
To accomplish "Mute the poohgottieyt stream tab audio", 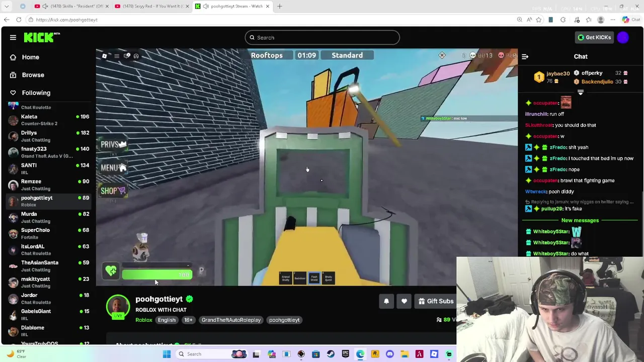I will click(x=206, y=6).
